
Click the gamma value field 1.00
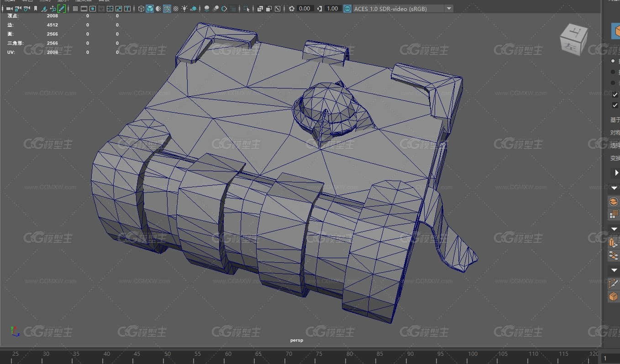point(332,9)
